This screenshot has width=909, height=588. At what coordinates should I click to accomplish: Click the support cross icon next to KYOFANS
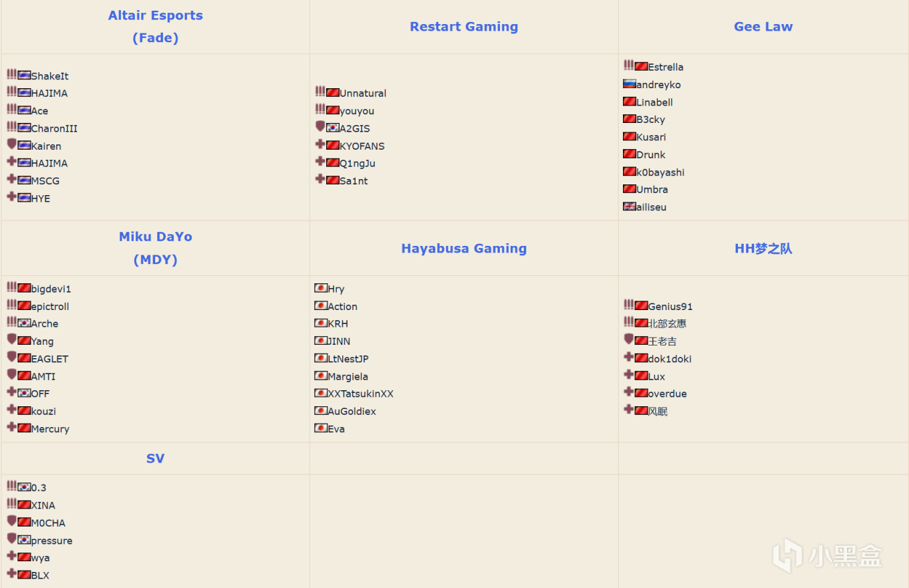pyautogui.click(x=320, y=144)
